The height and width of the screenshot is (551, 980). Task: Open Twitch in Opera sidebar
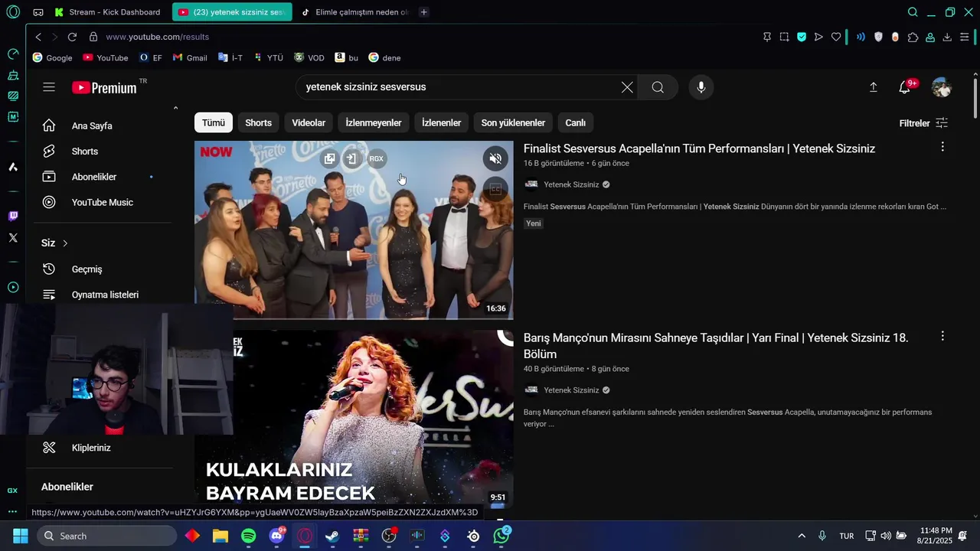[x=13, y=217]
